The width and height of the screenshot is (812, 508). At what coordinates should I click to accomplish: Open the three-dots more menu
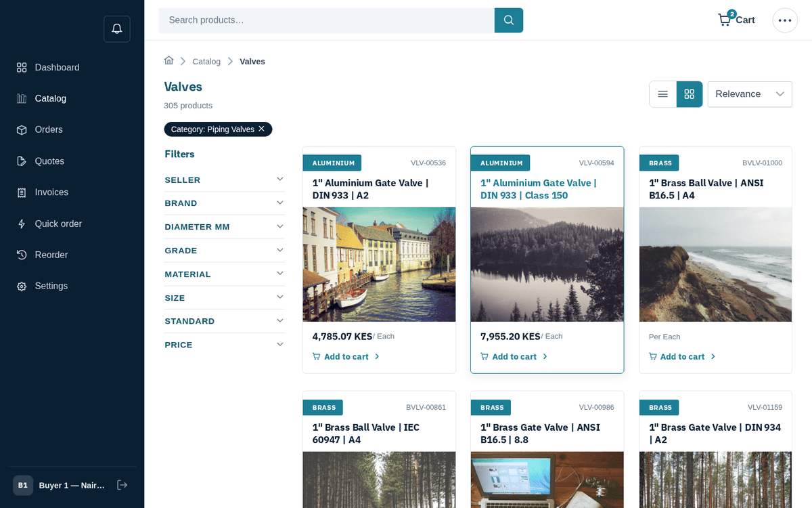point(785,20)
